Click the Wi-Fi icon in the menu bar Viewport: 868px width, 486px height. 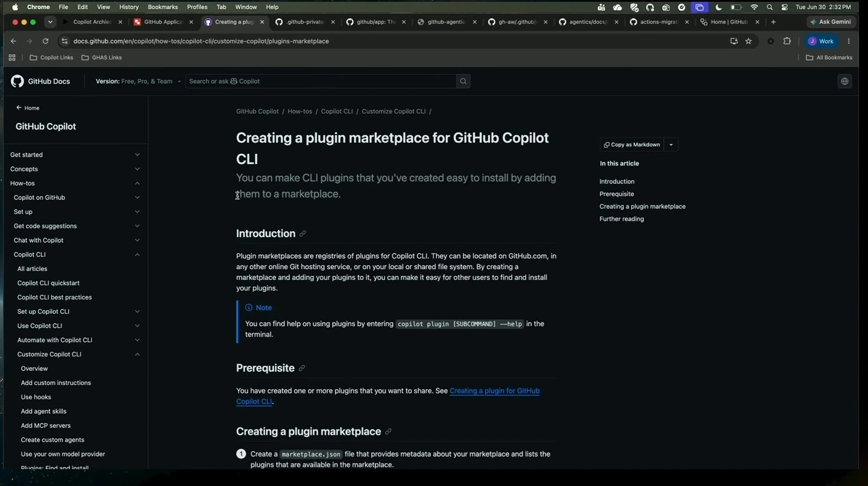coord(754,7)
